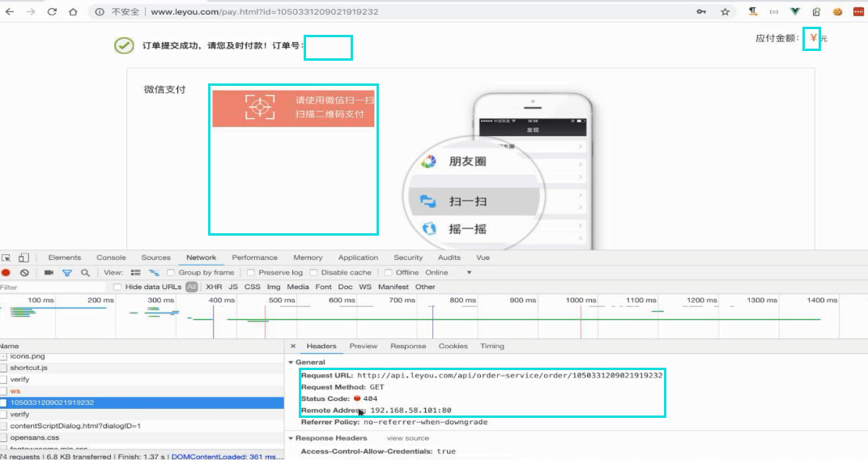The width and height of the screenshot is (868, 460).
Task: Click the browser address bar URL
Action: 264,11
